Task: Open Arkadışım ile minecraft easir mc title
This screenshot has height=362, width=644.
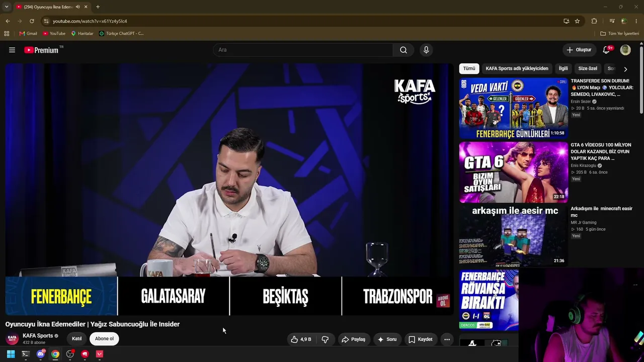Action: click(x=601, y=212)
